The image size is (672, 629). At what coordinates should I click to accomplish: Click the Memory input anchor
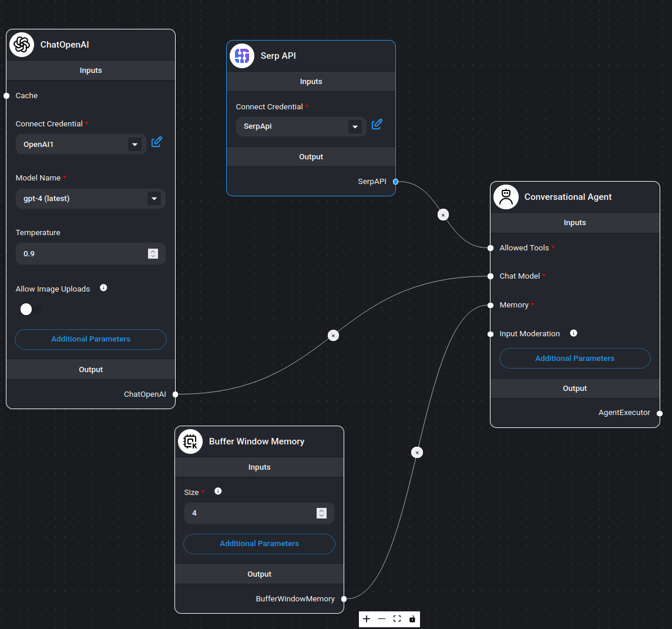tap(490, 305)
